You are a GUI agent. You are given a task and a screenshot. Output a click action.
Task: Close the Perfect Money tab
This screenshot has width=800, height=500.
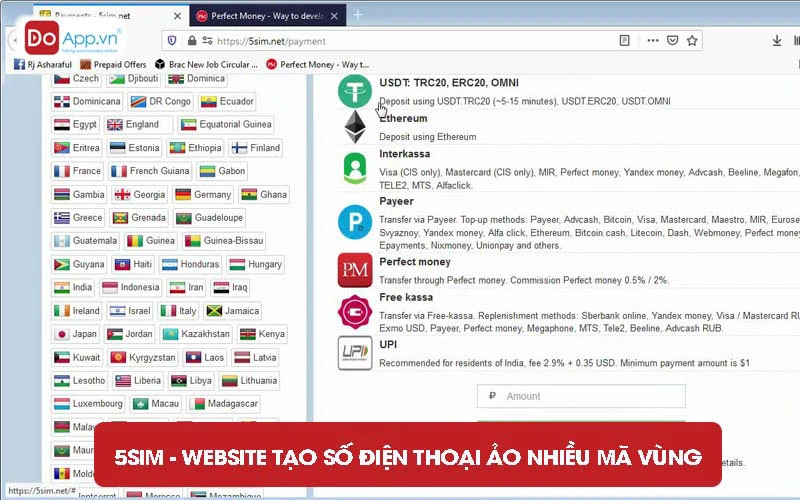click(334, 16)
